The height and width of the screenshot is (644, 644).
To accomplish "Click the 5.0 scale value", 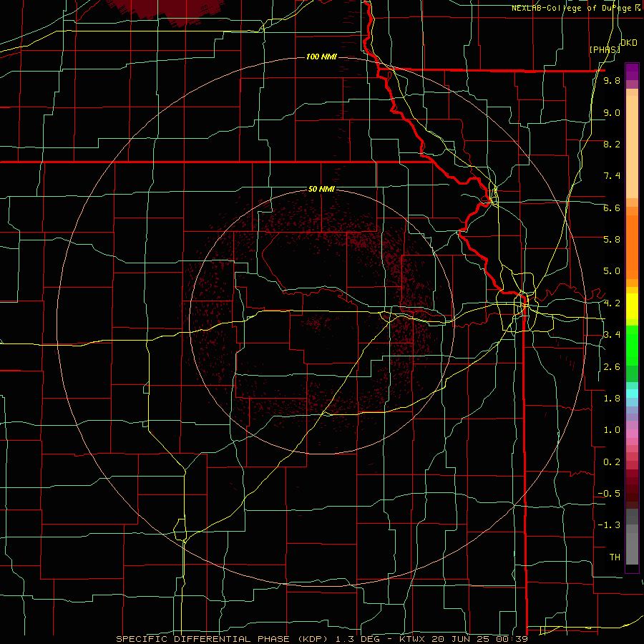I will tap(612, 271).
